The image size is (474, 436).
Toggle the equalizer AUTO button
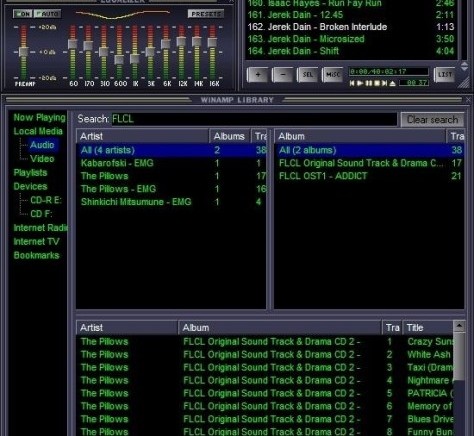(x=47, y=14)
